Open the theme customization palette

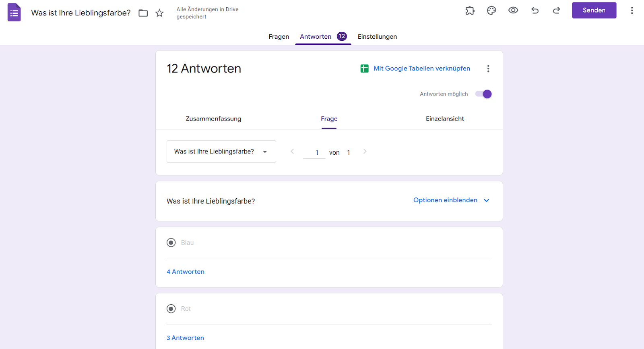[x=491, y=10]
